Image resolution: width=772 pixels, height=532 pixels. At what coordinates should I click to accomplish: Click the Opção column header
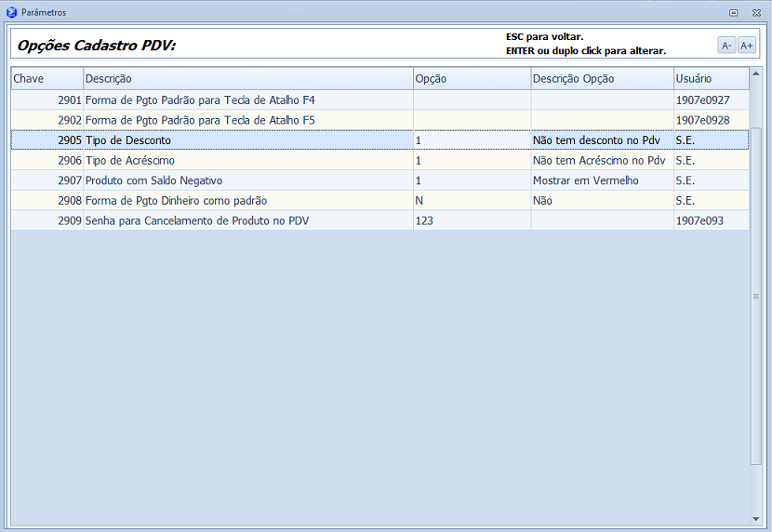471,79
